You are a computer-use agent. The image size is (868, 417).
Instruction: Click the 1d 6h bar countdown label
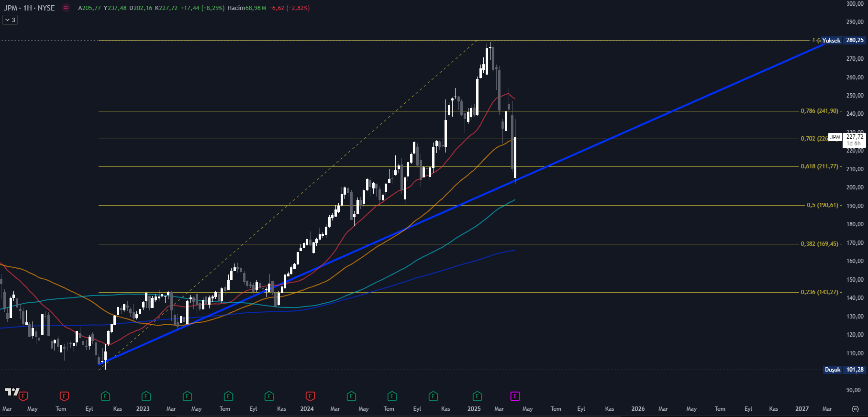[854, 143]
